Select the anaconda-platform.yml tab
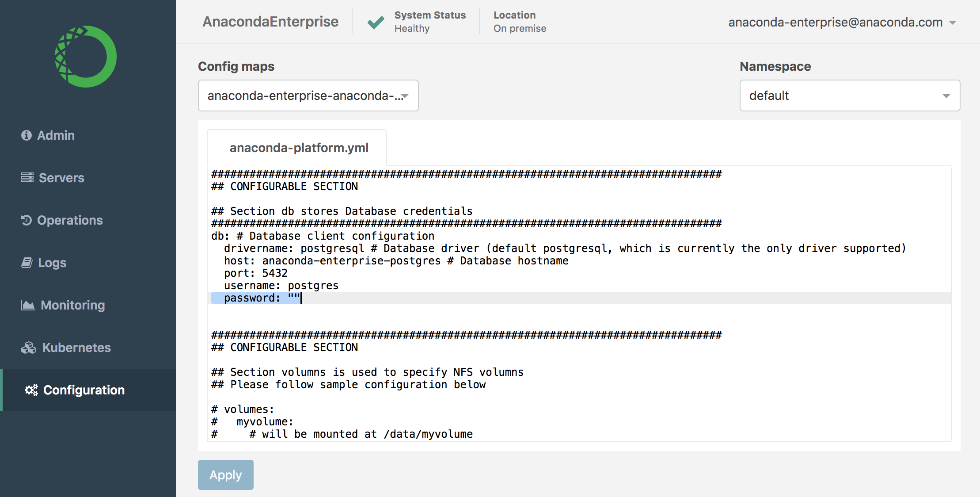Screen dimensions: 980x497 [299, 148]
